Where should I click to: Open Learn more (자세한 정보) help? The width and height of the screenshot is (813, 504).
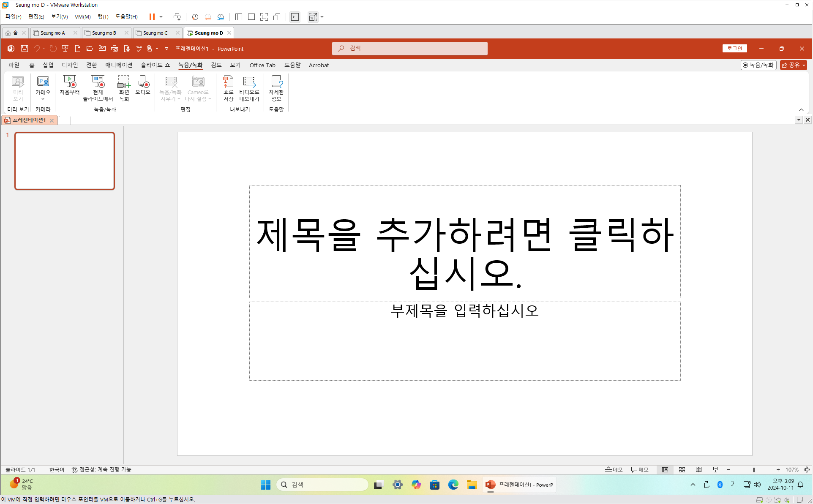(x=276, y=88)
